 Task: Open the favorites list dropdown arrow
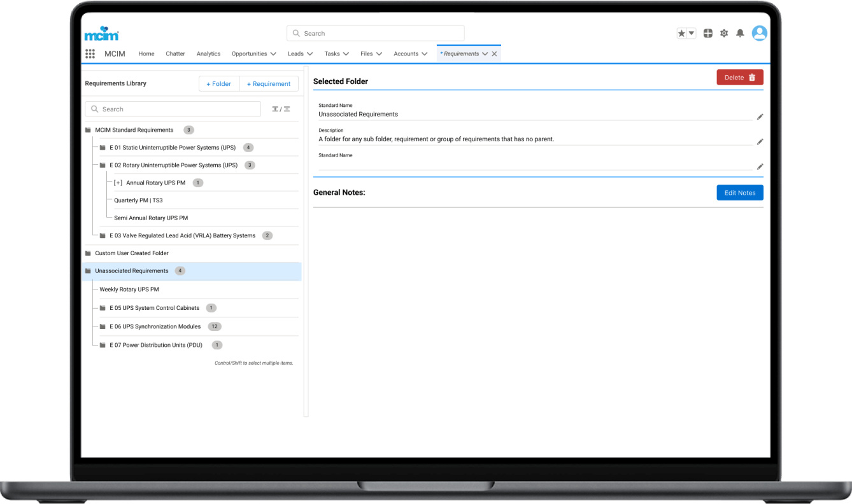[692, 33]
